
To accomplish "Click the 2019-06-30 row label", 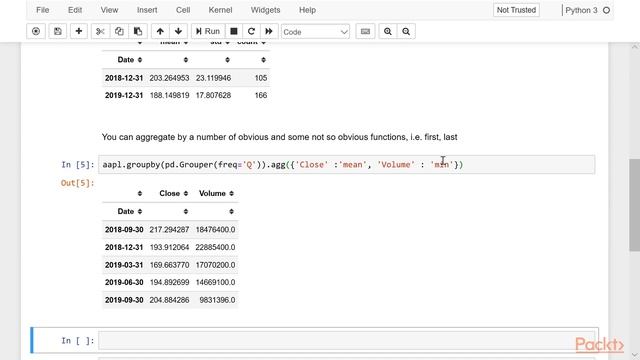I will (124, 282).
